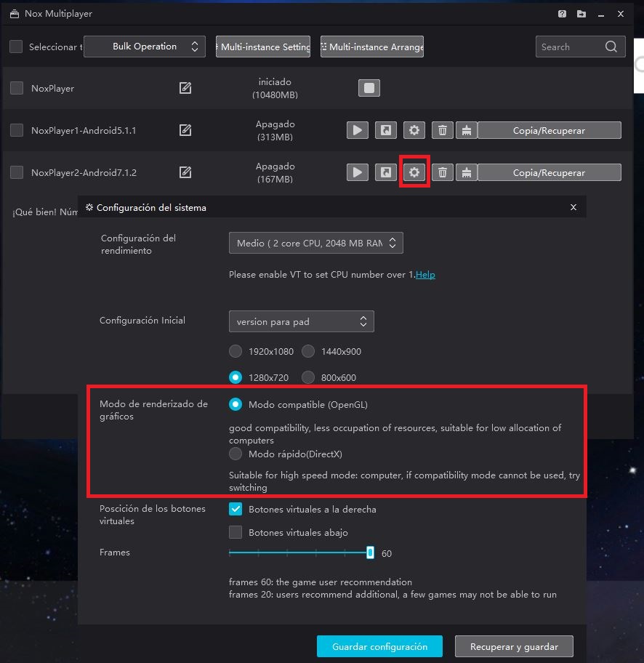Create a shortcut for NoxPlayer1-Android5.1.1
This screenshot has width=644, height=663.
(x=386, y=130)
